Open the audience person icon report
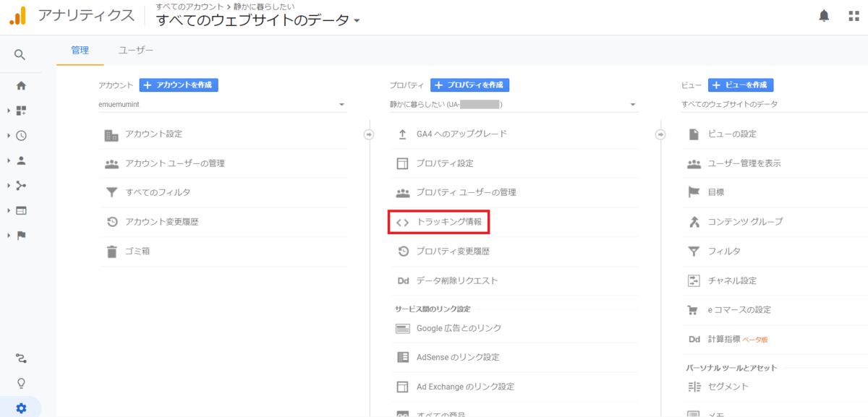 pyautogui.click(x=21, y=160)
